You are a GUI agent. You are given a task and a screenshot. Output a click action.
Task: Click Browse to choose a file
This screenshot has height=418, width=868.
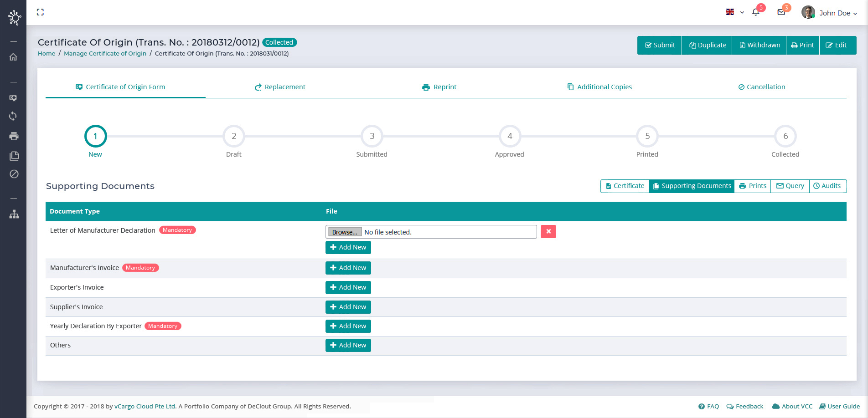click(345, 232)
